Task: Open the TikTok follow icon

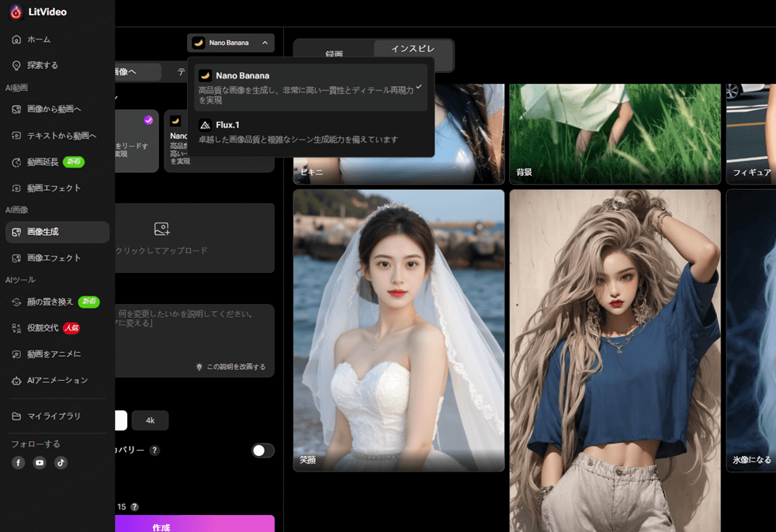Action: 61,463
